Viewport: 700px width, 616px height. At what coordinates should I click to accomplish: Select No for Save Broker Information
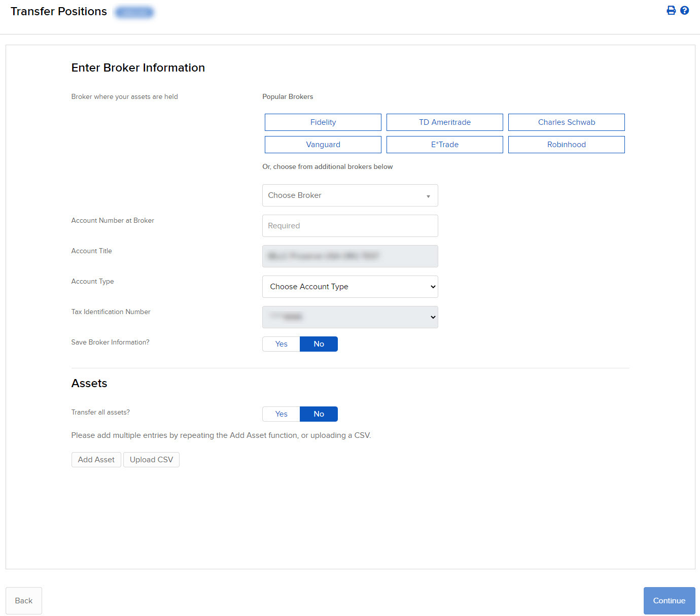[319, 344]
